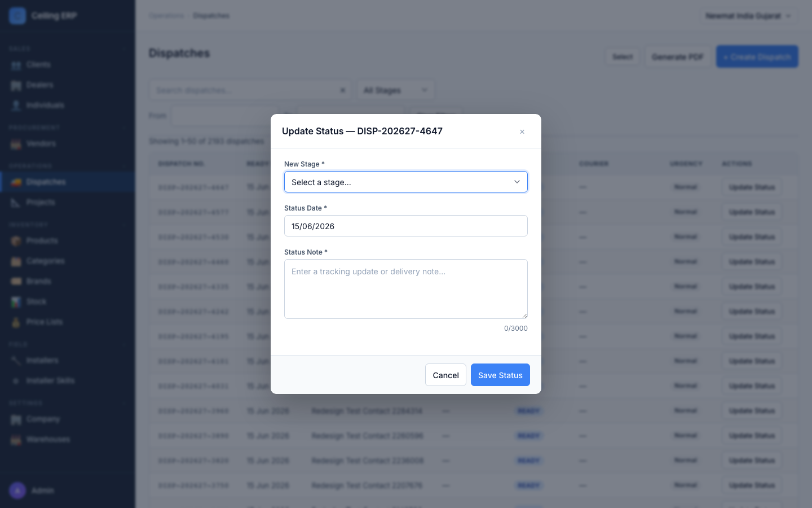Click the Categories sidebar icon
The height and width of the screenshot is (508, 812).
[x=16, y=261]
